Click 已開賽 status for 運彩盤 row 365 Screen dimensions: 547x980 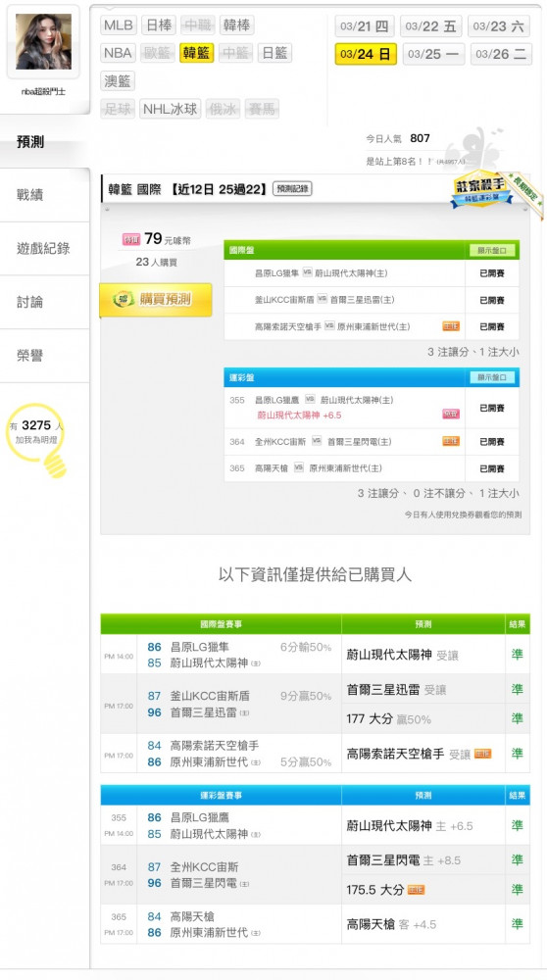coord(492,468)
